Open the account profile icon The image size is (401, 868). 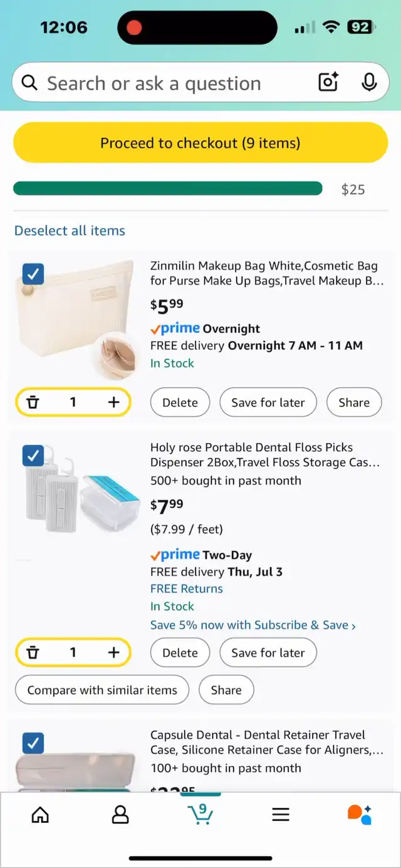click(x=120, y=814)
